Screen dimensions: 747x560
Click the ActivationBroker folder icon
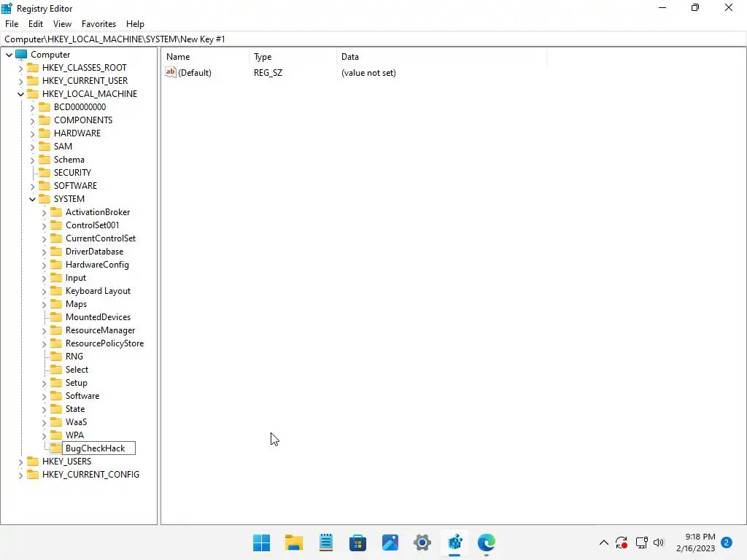pos(56,212)
